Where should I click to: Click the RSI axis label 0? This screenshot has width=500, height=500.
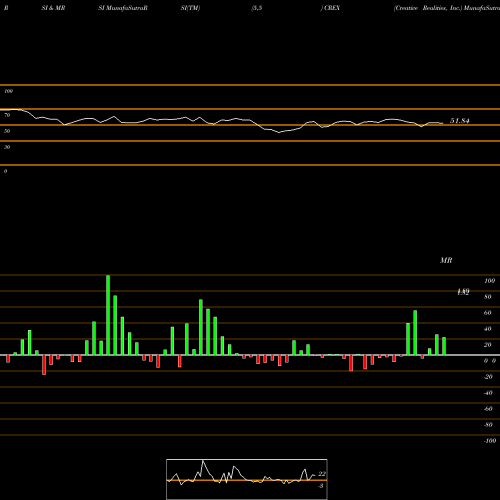pos(5,171)
